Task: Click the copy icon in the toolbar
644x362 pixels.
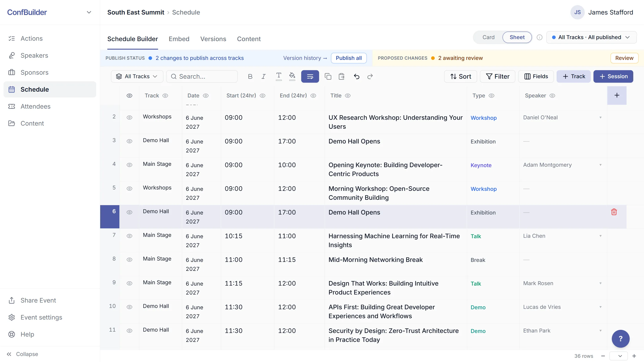Action: 328,76
